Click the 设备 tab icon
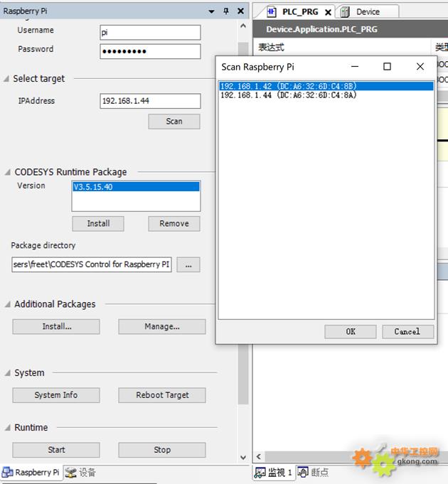The width and height of the screenshot is (448, 484). (x=70, y=473)
